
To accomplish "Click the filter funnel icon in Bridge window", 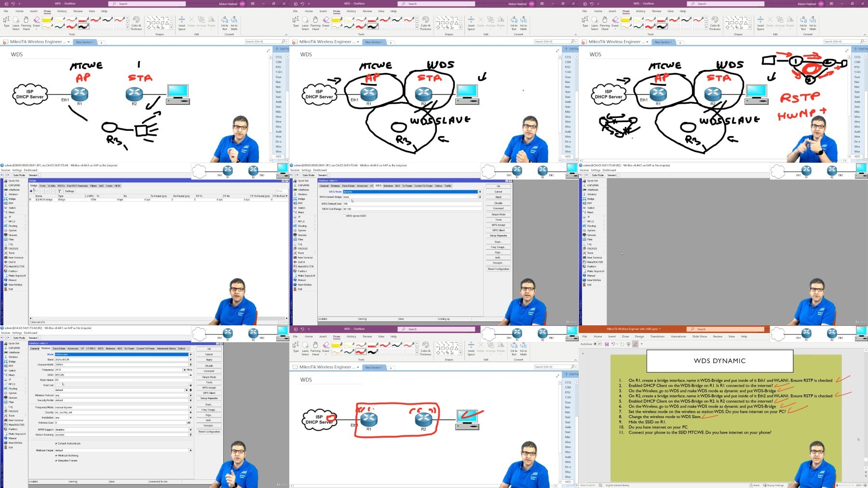I will click(59, 191).
